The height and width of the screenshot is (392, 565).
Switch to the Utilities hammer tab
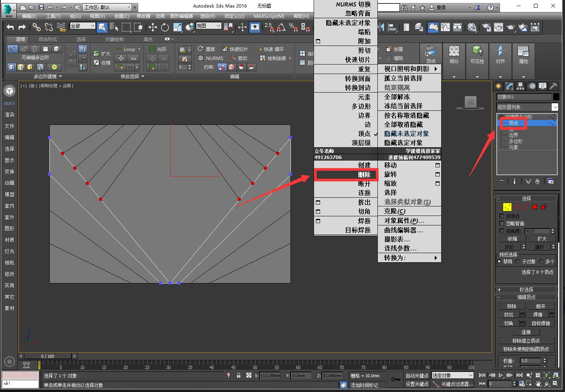(x=553, y=86)
